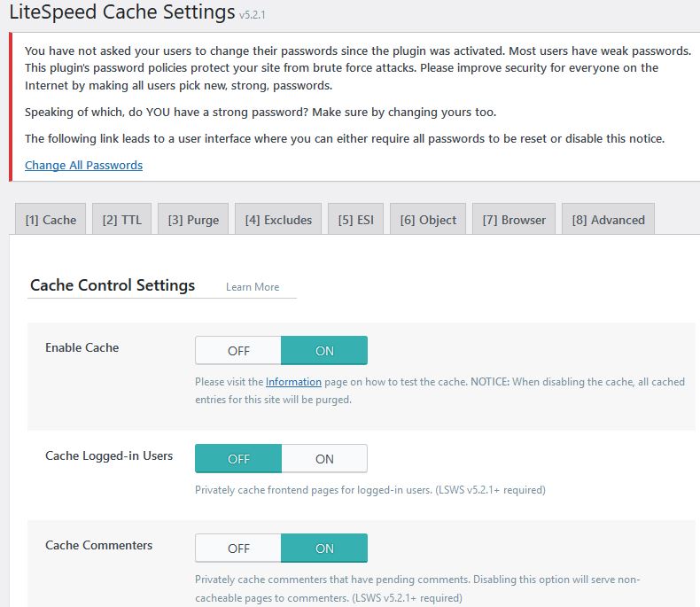Click the Cache Control Settings heading

(x=113, y=285)
